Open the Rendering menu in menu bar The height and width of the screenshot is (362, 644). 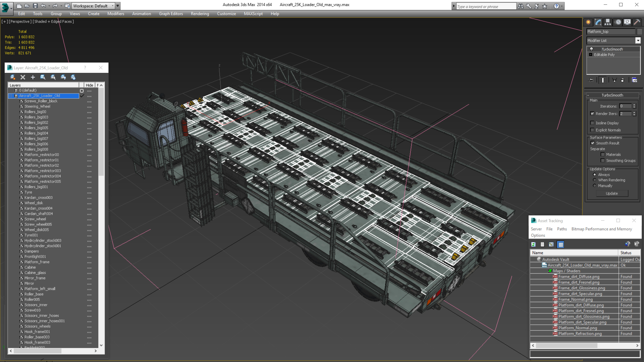click(x=199, y=14)
